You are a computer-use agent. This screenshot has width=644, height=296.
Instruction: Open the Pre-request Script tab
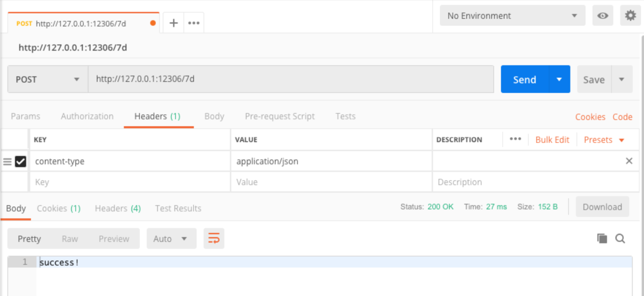(280, 116)
